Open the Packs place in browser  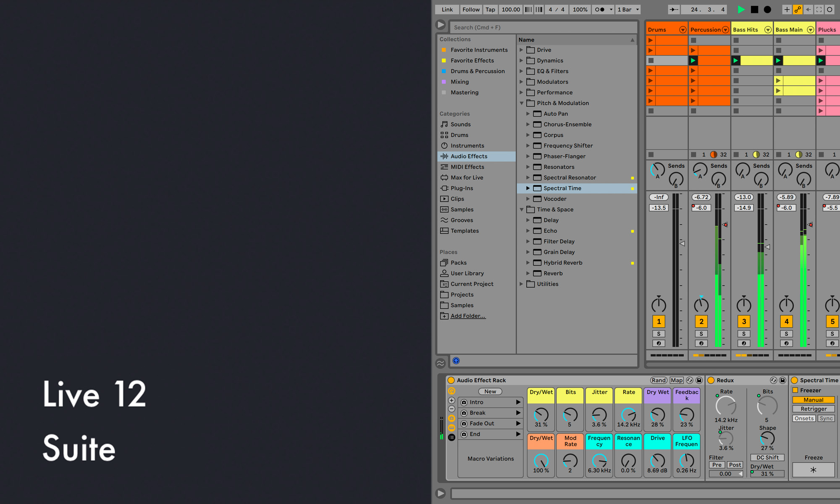click(458, 263)
